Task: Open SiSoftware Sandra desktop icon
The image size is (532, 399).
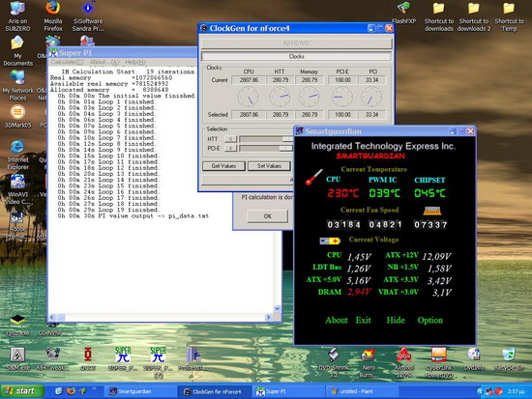Action: click(88, 15)
